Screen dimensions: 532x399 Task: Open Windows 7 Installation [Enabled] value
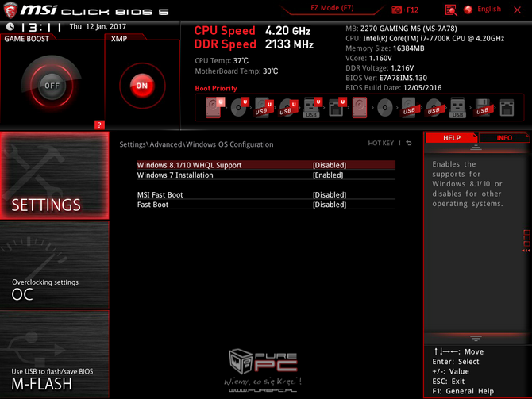click(328, 175)
